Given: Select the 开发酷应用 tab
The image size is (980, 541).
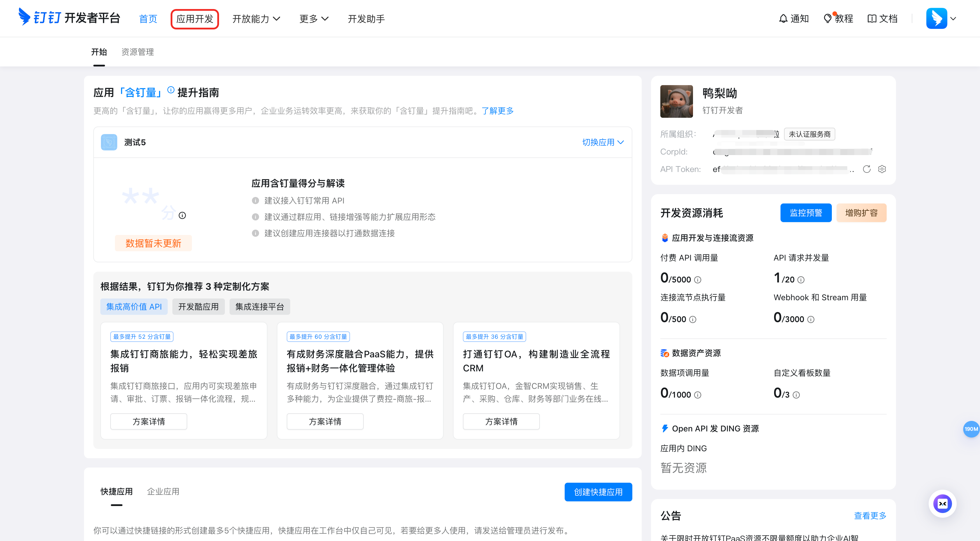Looking at the screenshot, I should (198, 307).
